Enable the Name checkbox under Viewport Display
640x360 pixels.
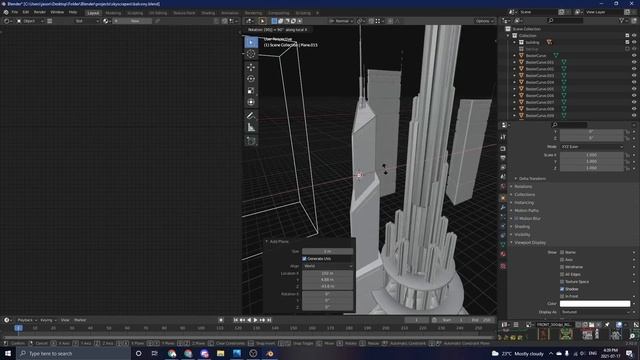[562, 252]
